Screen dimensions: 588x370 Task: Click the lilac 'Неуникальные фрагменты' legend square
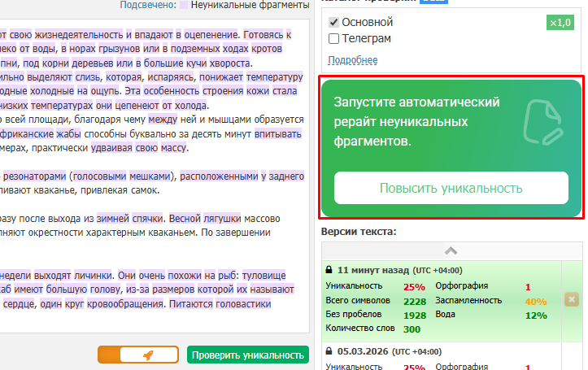click(184, 5)
